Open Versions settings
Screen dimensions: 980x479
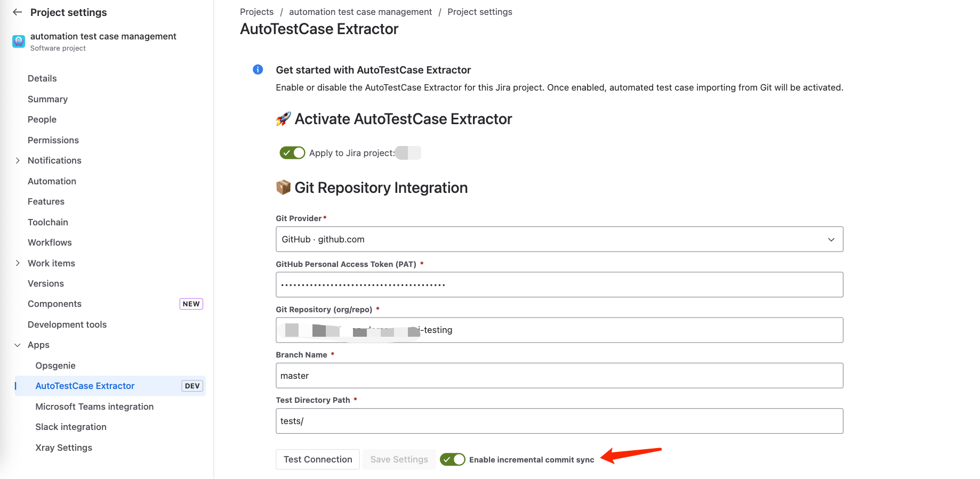(x=46, y=283)
